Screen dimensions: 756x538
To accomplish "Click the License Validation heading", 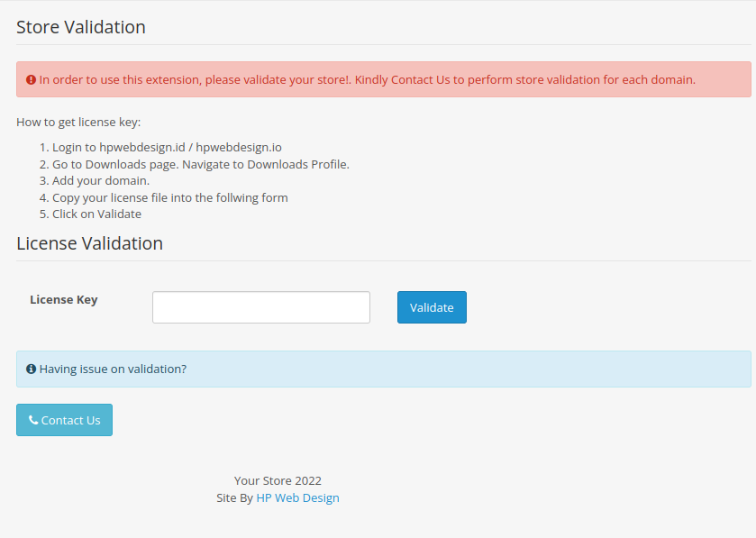I will point(89,243).
